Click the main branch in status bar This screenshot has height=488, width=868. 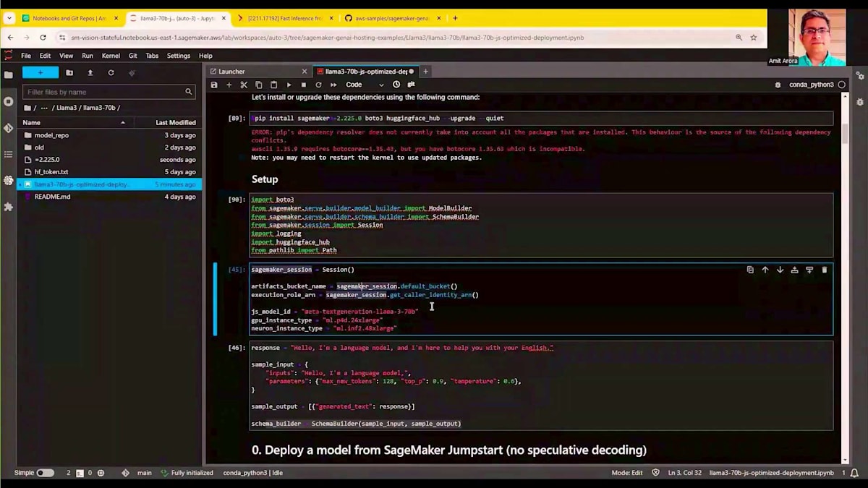(x=145, y=473)
